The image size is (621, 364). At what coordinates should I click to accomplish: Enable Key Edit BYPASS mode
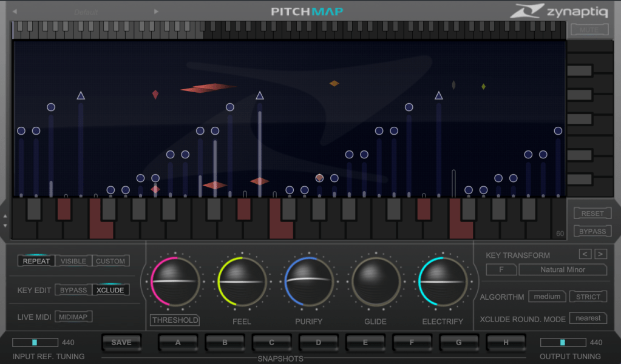[x=73, y=290]
